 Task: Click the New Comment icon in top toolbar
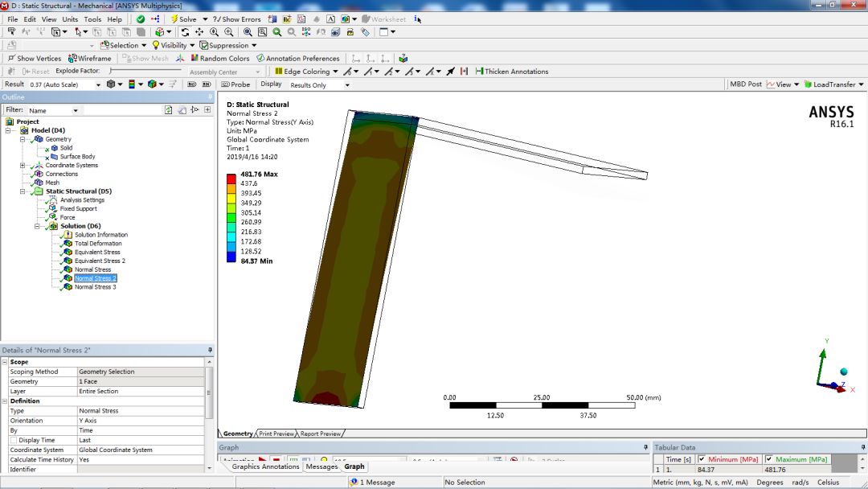tap(287, 18)
